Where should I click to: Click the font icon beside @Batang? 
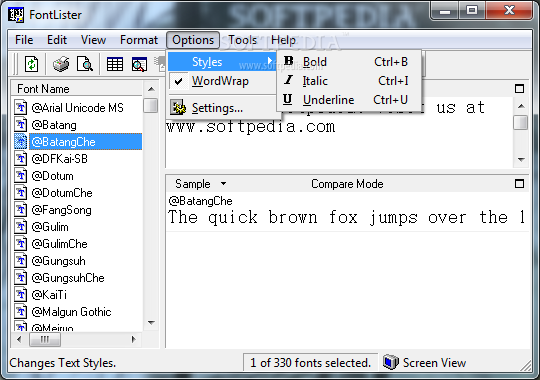(21, 125)
